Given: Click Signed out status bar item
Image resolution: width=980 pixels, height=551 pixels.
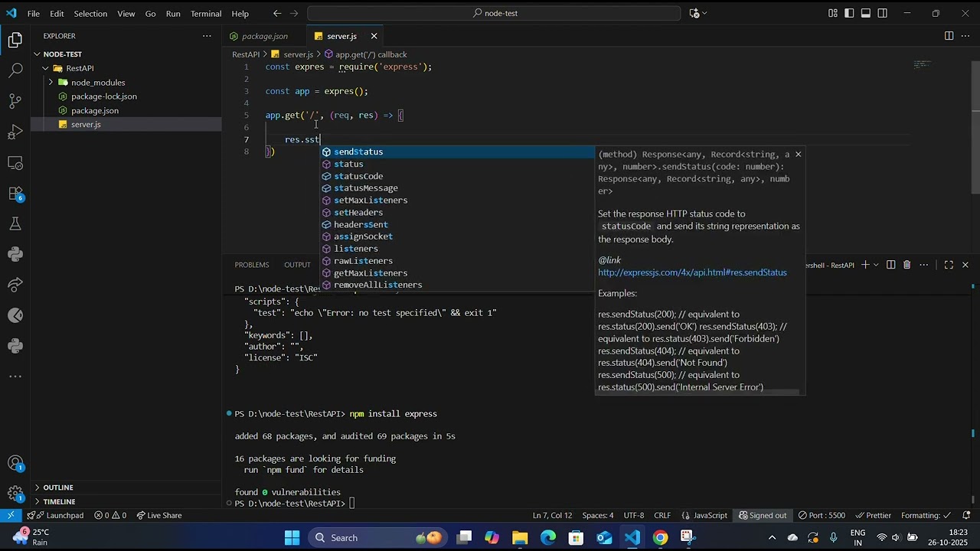Looking at the screenshot, I should 762,515.
